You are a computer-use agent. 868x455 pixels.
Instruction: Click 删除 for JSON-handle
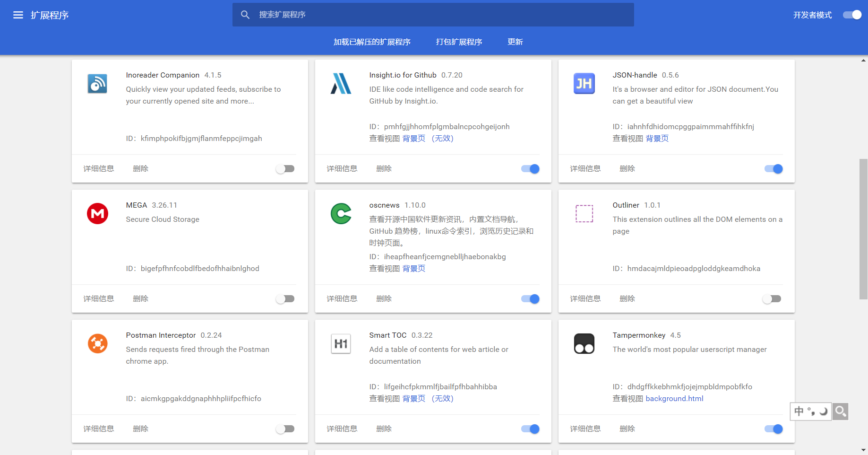coord(627,169)
